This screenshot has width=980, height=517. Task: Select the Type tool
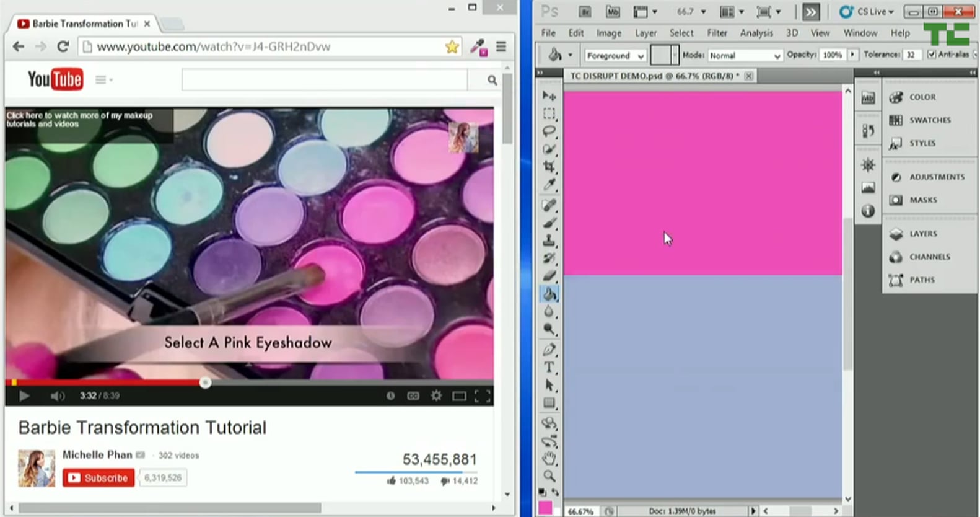pos(549,368)
